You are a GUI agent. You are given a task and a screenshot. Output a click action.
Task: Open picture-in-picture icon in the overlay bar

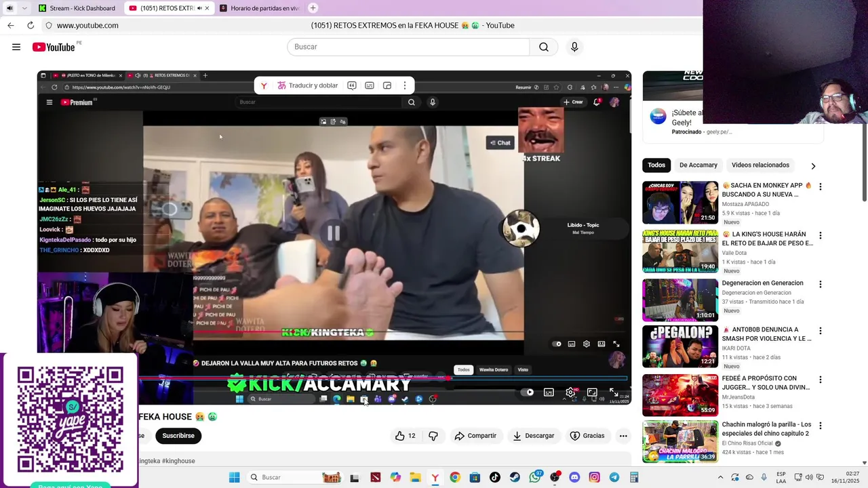pos(387,85)
